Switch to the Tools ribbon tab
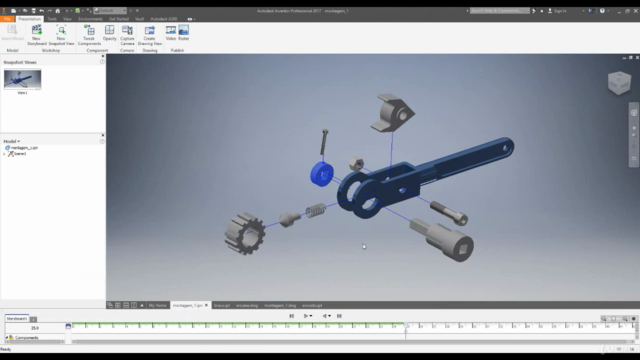The image size is (640, 360). (52, 19)
